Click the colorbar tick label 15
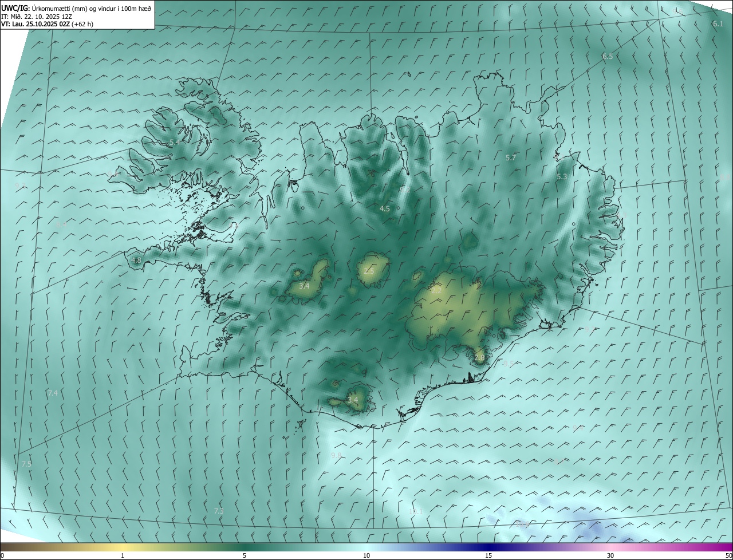Image resolution: width=733 pixels, height=560 pixels. tap(488, 555)
